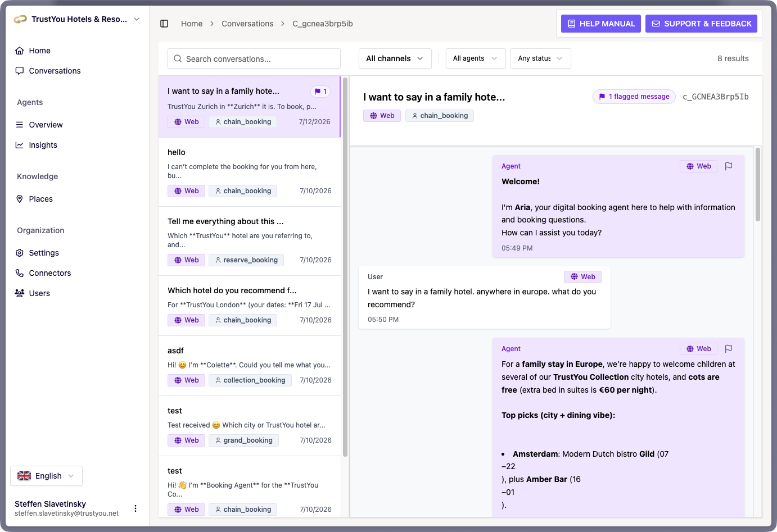Open the user options three-dot menu
This screenshot has width=777, height=532.
135,508
